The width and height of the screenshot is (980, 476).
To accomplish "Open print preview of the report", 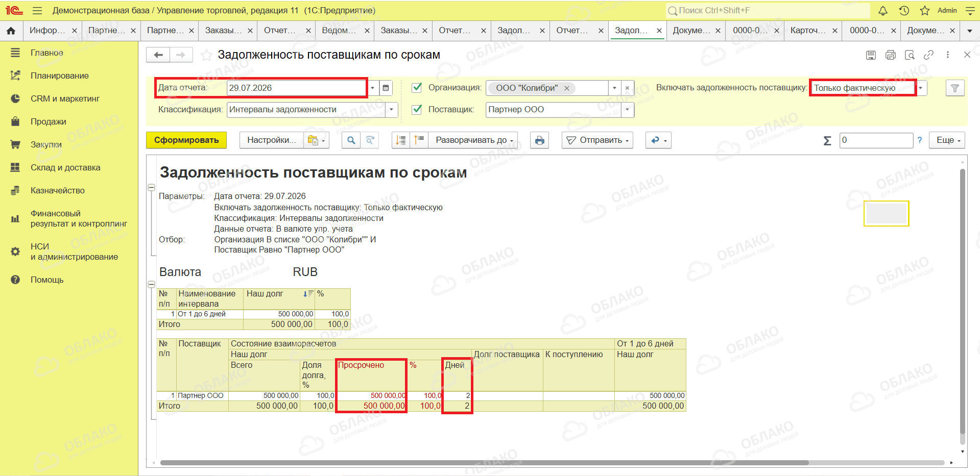I will [x=910, y=55].
